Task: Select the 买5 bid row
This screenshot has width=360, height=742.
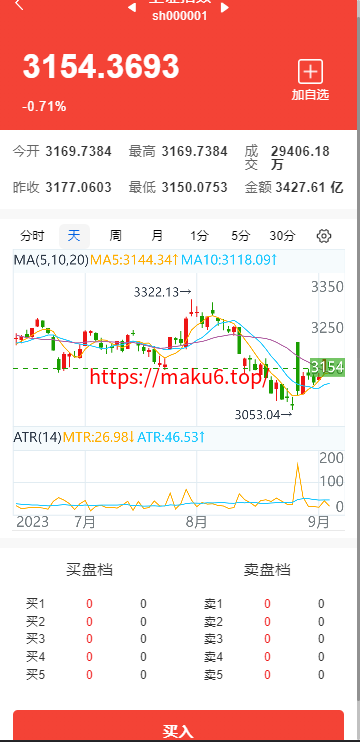Action: click(x=89, y=675)
